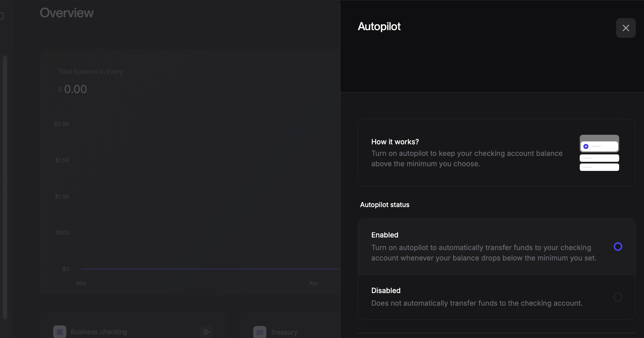
Task: Click the lightning bolt badge in illustration
Action: pyautogui.click(x=586, y=147)
